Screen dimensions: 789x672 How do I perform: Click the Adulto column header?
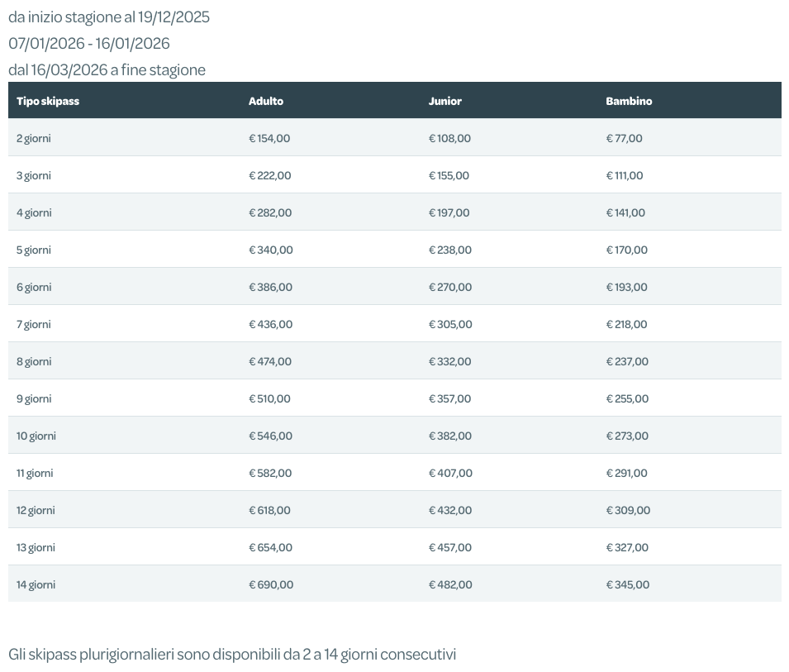click(x=266, y=101)
